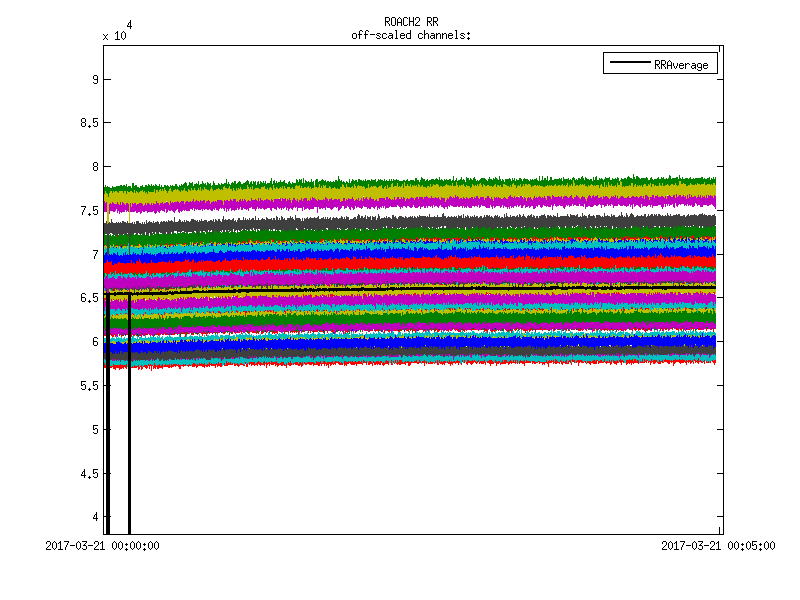Click the black line sample in the legend
The height and width of the screenshot is (600, 800).
[629, 64]
